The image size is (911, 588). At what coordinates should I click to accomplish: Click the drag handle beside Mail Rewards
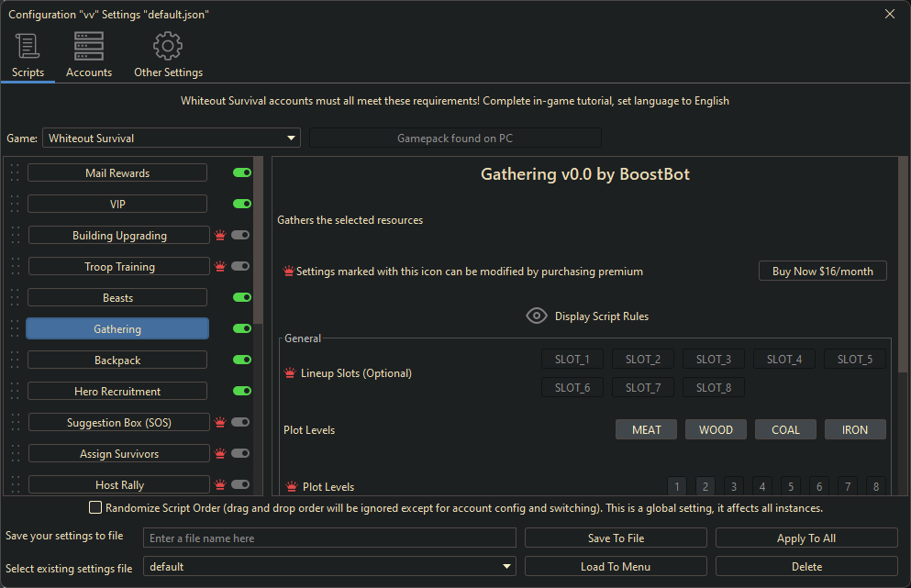(15, 172)
